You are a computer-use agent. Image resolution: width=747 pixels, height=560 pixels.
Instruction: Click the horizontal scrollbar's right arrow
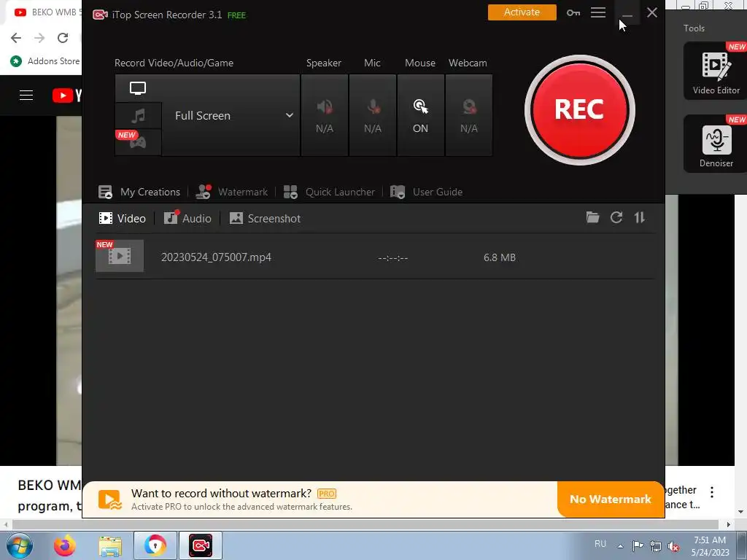click(729, 525)
